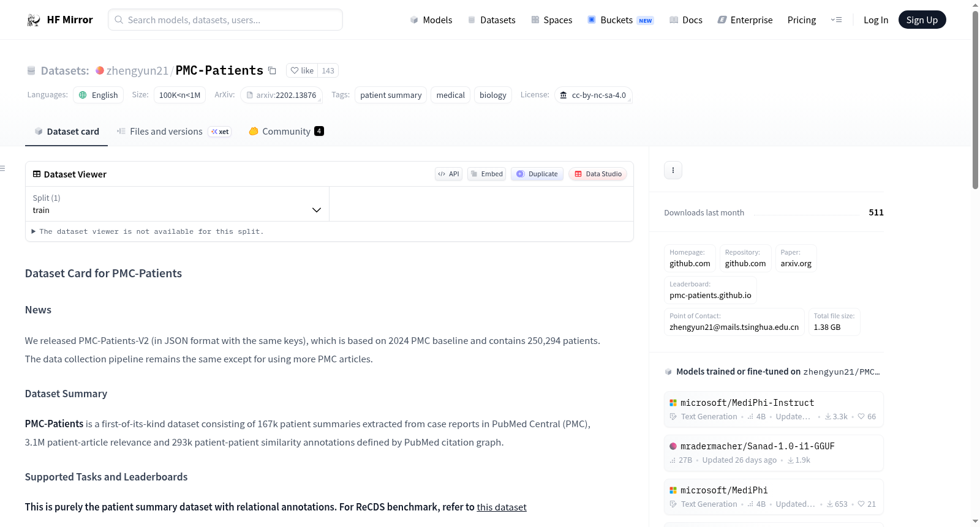Click the globe icon on English tag
Screen dimensions: 980x527
click(x=83, y=95)
